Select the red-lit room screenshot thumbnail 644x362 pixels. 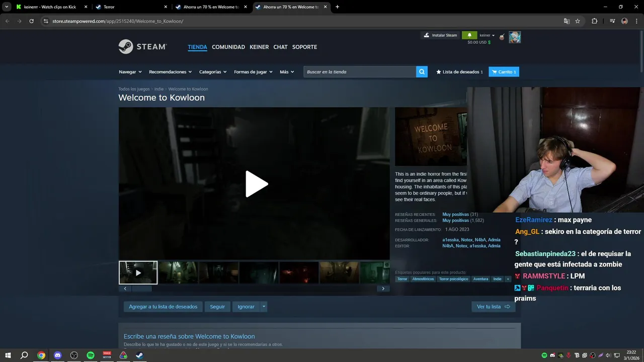[x=299, y=273]
